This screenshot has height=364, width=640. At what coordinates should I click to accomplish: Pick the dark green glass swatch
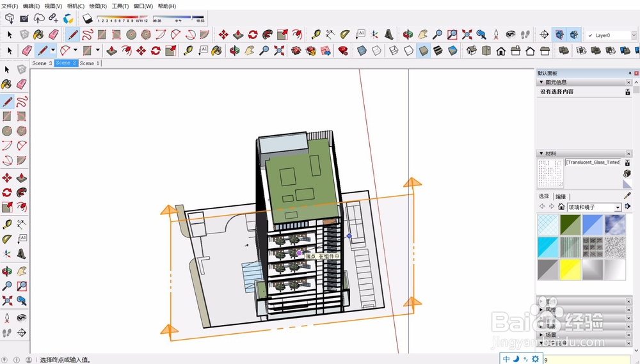(570, 225)
